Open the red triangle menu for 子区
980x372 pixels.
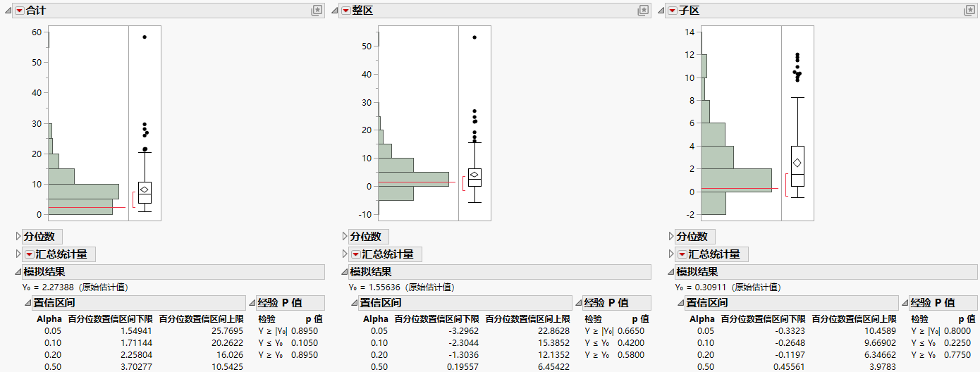click(x=673, y=11)
